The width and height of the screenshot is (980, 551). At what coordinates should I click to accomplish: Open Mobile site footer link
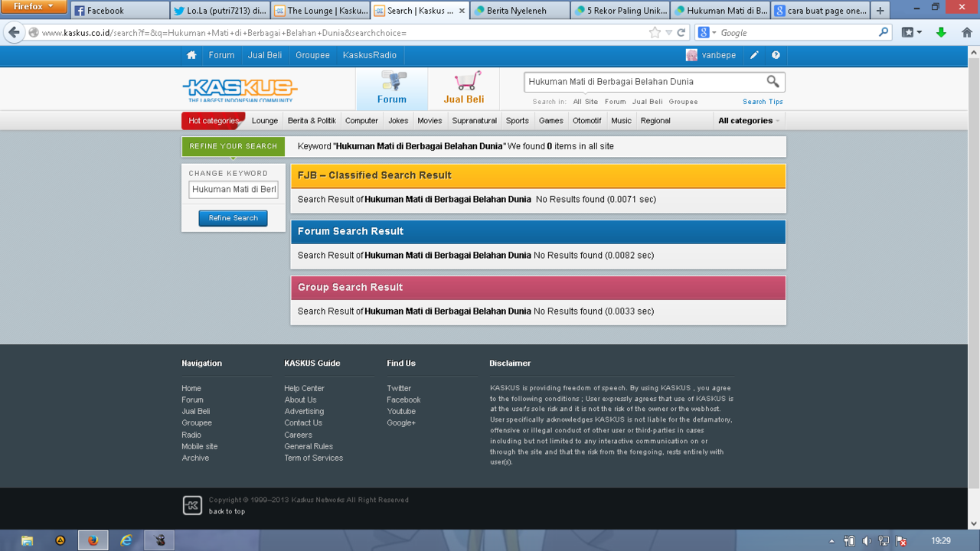coord(199,446)
